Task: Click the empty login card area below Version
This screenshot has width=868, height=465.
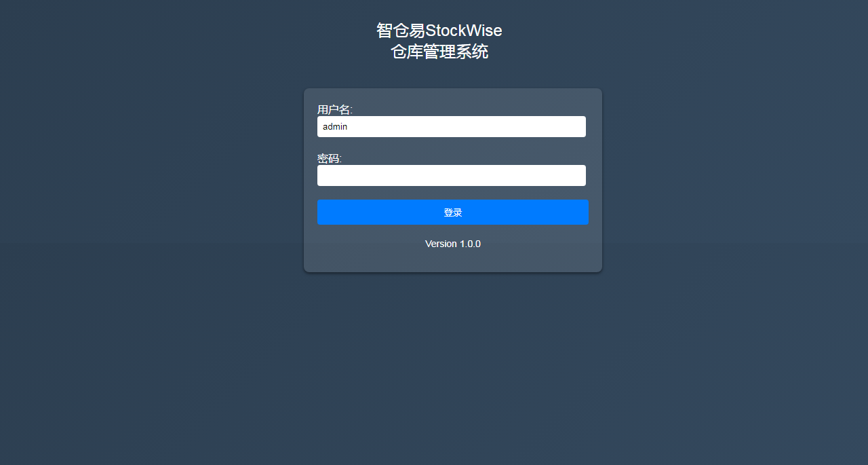Action: click(453, 261)
